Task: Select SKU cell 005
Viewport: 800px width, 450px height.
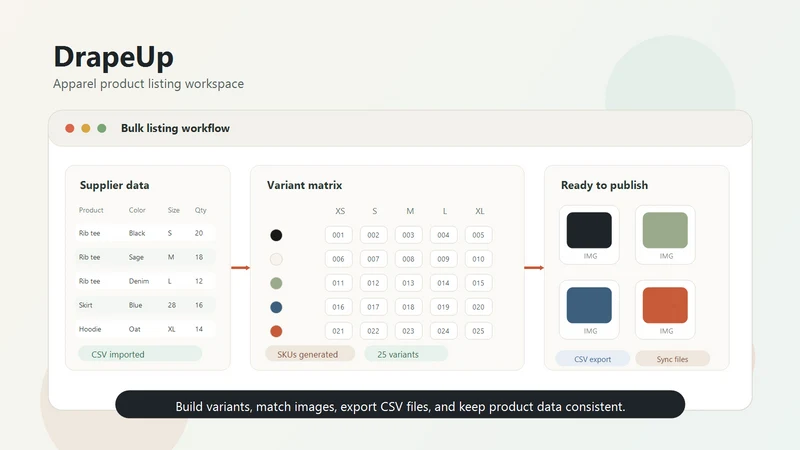Action: click(478, 235)
